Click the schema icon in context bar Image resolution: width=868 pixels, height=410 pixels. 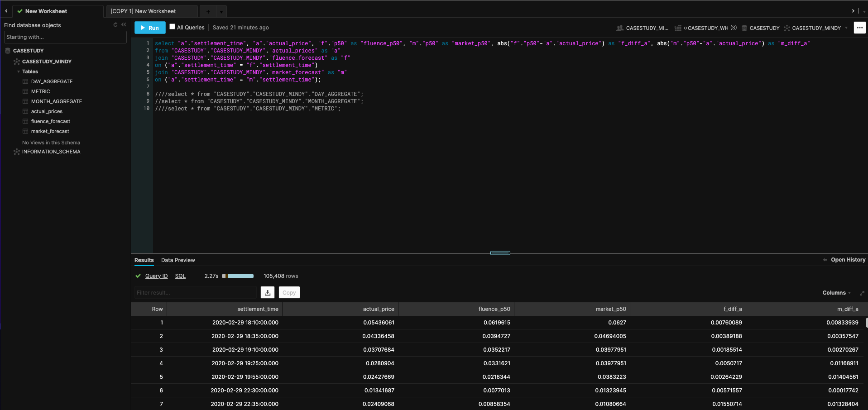pos(787,28)
